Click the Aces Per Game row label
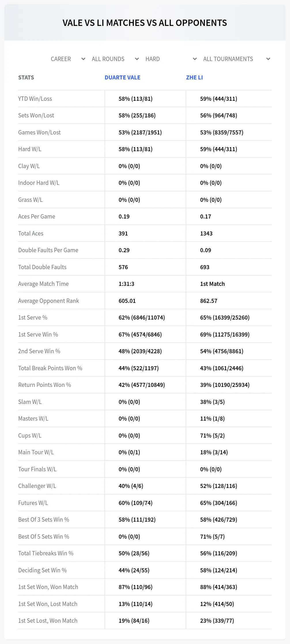Viewport: 290px width, 644px height. [x=37, y=216]
